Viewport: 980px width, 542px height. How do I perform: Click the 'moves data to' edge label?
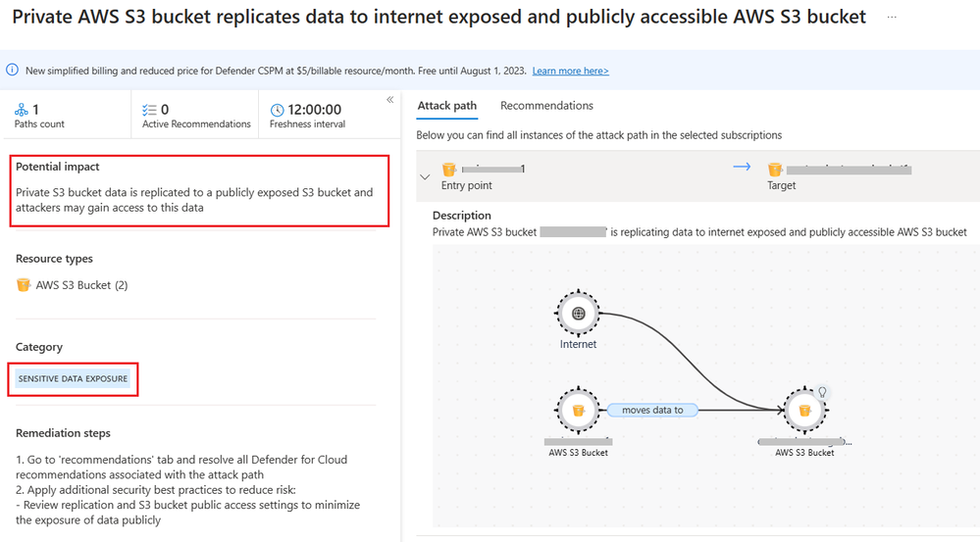coord(652,410)
